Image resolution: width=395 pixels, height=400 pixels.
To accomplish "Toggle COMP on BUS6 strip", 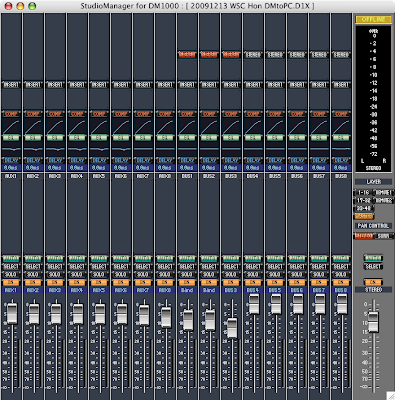I will 297,114.
